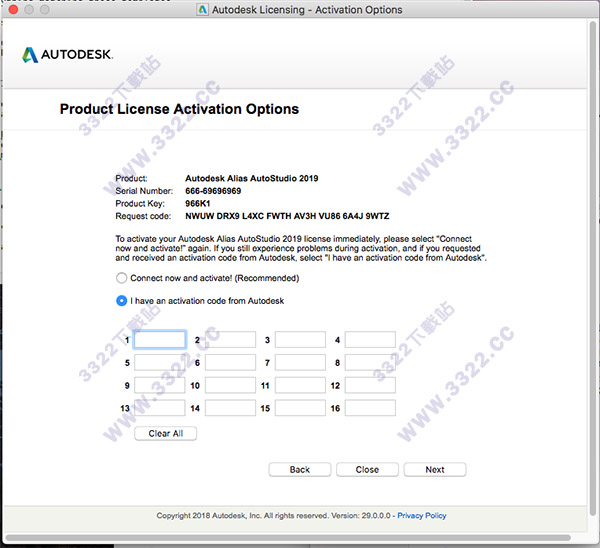Choose I have an activation code option

click(122, 300)
